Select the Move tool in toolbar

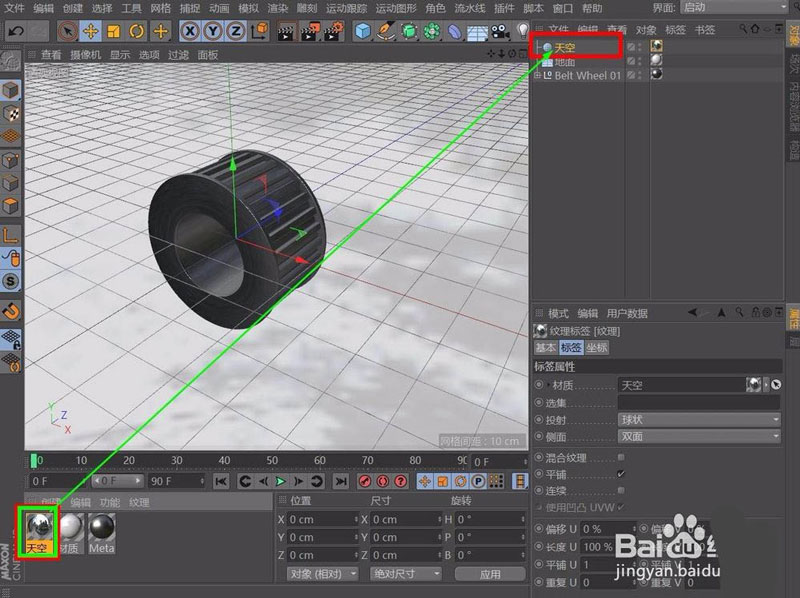coord(89,30)
